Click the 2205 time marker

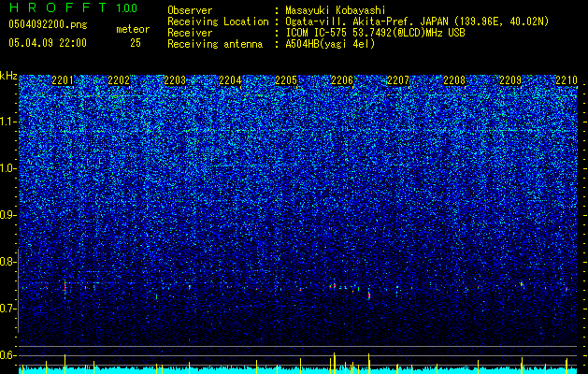(286, 80)
